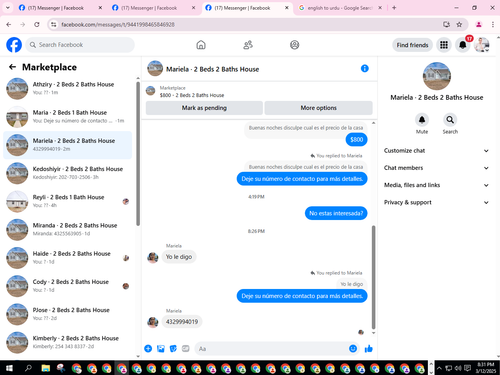Open the Friends icon in top navigation

[248, 45]
